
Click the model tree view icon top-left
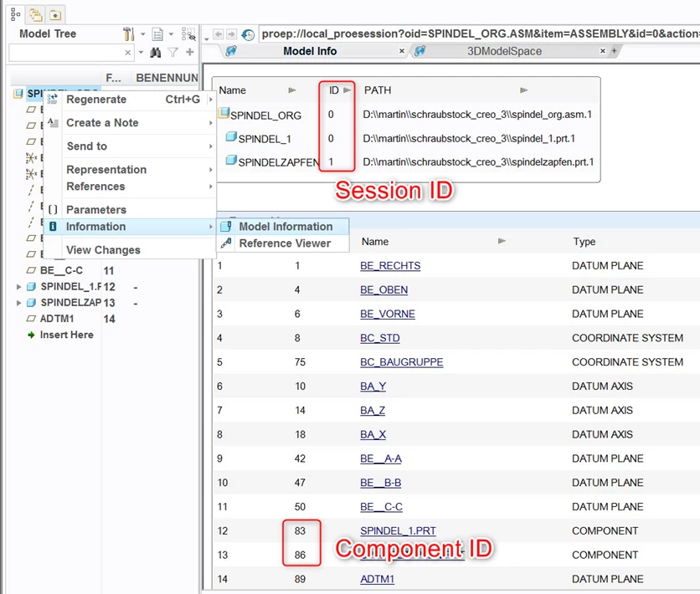point(15,14)
